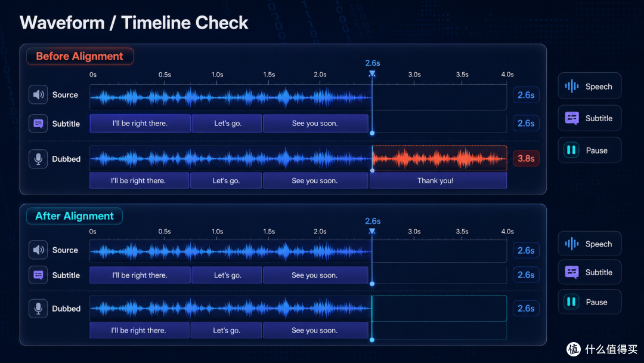Click the 'Dubbed' track label in After Alignment

click(x=66, y=308)
